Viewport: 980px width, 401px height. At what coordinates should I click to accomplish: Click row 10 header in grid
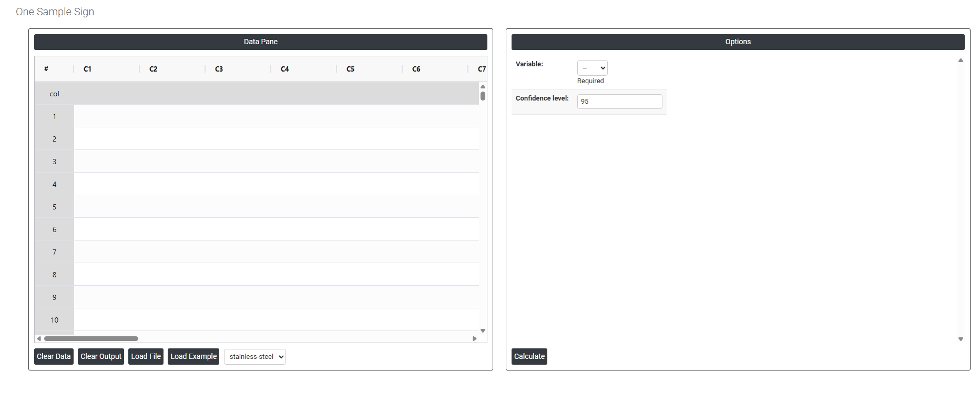54,320
